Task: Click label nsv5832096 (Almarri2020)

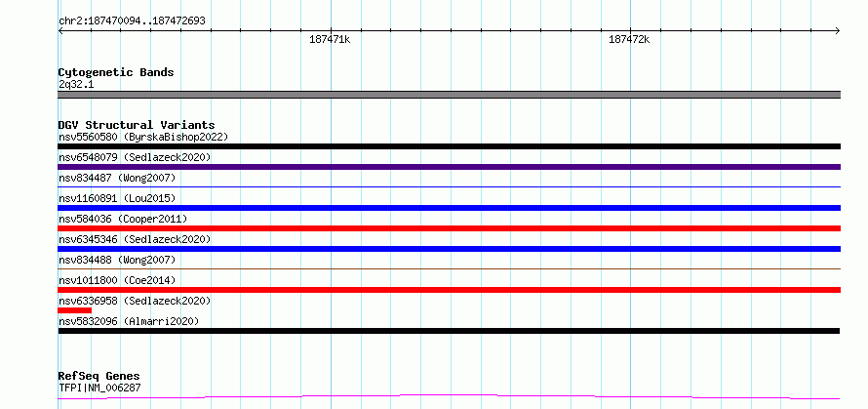Action: point(129,321)
